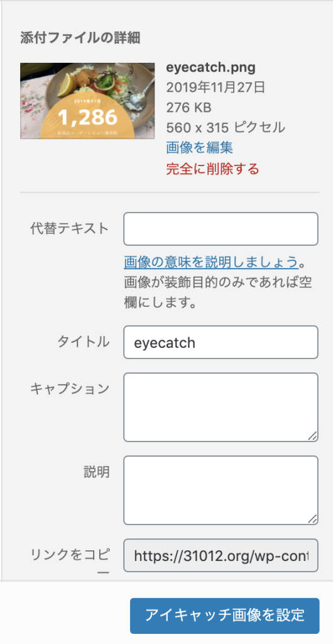
Task: Grab the キャプション textarea resize handle
Action: (x=312, y=436)
